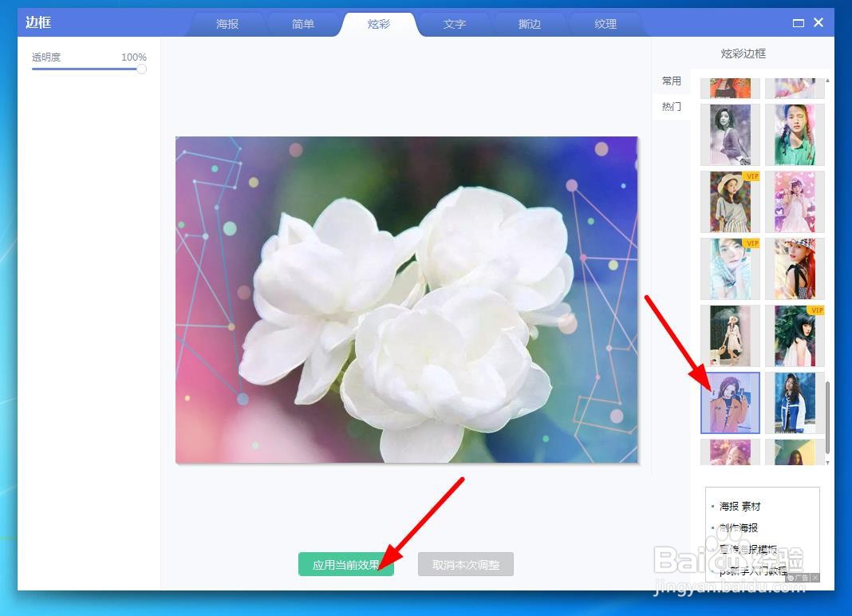
Task: Open the 文字 tab
Action: tap(454, 24)
